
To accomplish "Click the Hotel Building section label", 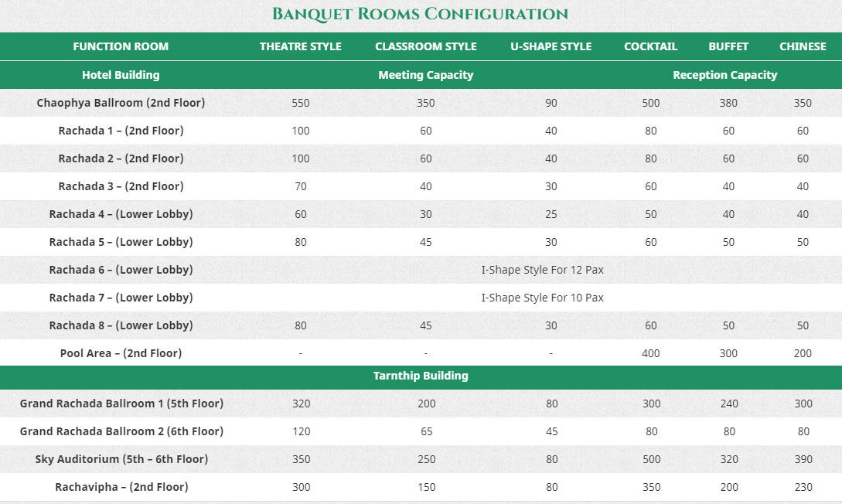I will (121, 75).
